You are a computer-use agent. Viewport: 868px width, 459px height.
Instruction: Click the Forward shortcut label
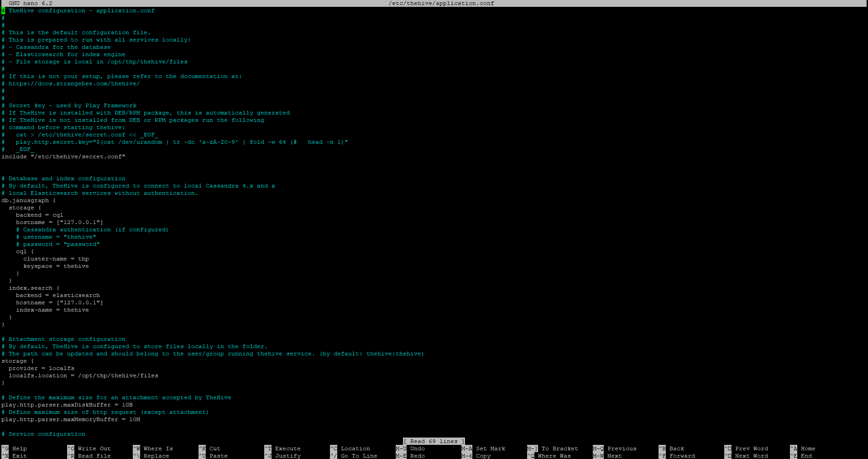pyautogui.click(x=682, y=456)
